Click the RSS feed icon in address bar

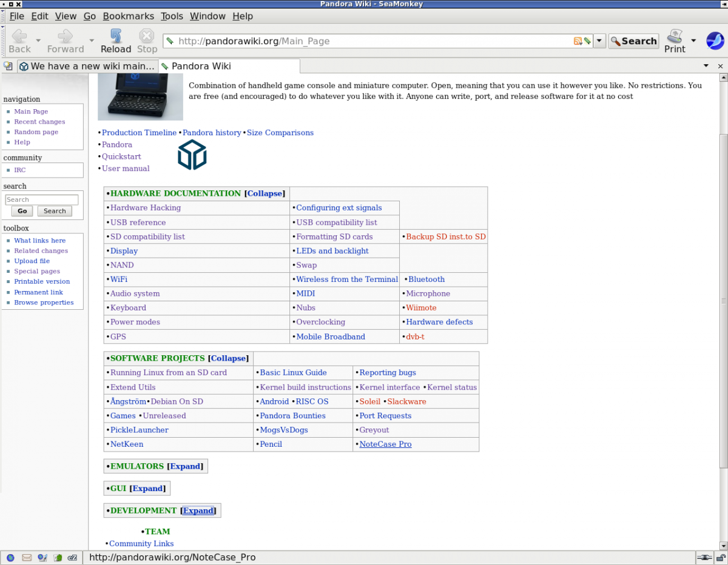click(x=578, y=41)
